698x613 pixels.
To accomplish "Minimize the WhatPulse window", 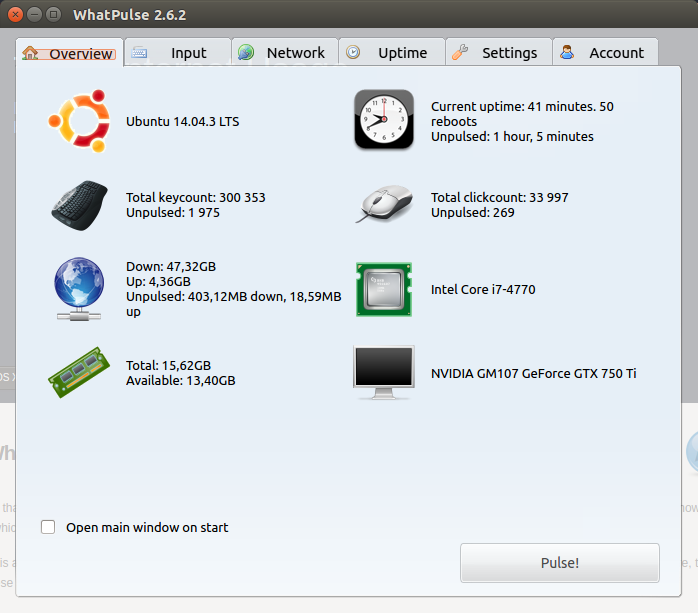I will [x=34, y=15].
